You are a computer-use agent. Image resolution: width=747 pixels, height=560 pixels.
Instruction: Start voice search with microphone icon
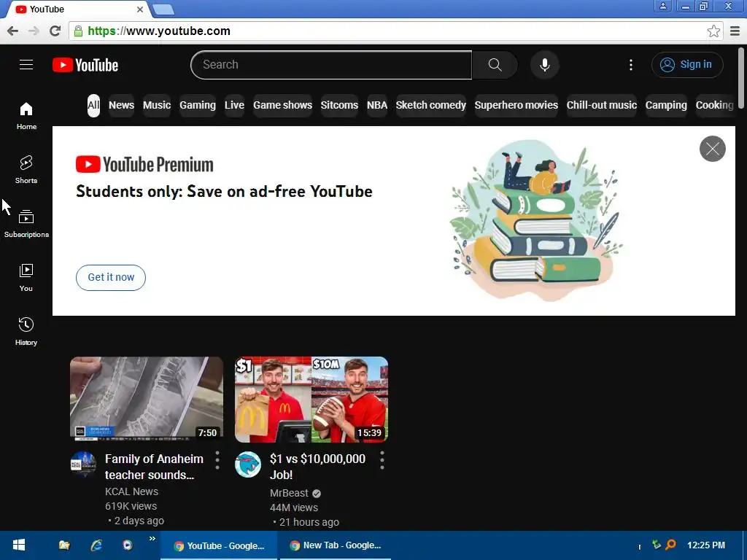pos(544,65)
